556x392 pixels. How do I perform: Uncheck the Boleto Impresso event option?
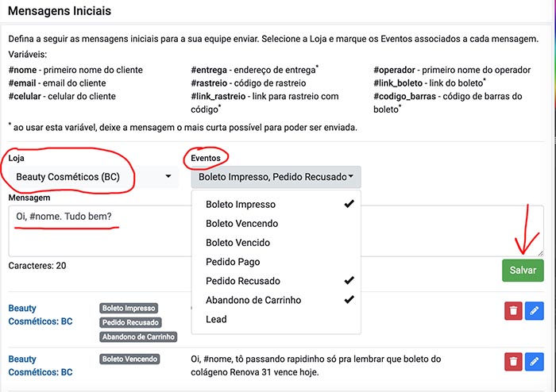pyautogui.click(x=276, y=204)
